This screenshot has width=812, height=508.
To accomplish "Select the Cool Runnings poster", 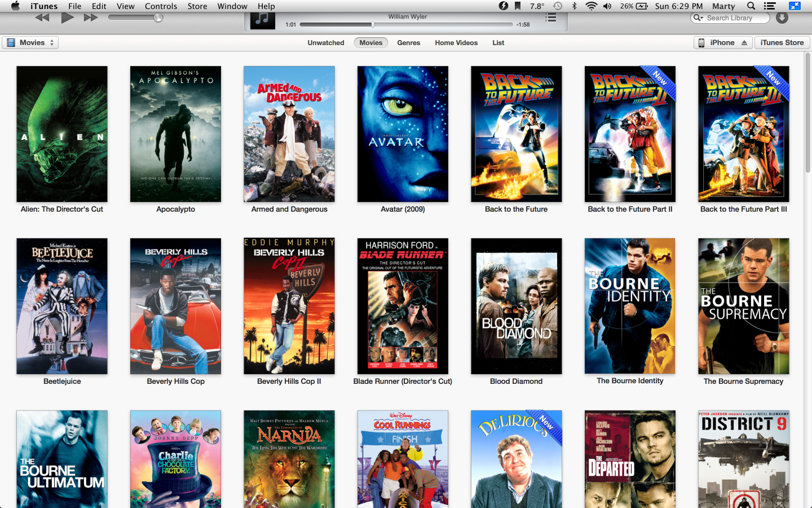I will (403, 459).
